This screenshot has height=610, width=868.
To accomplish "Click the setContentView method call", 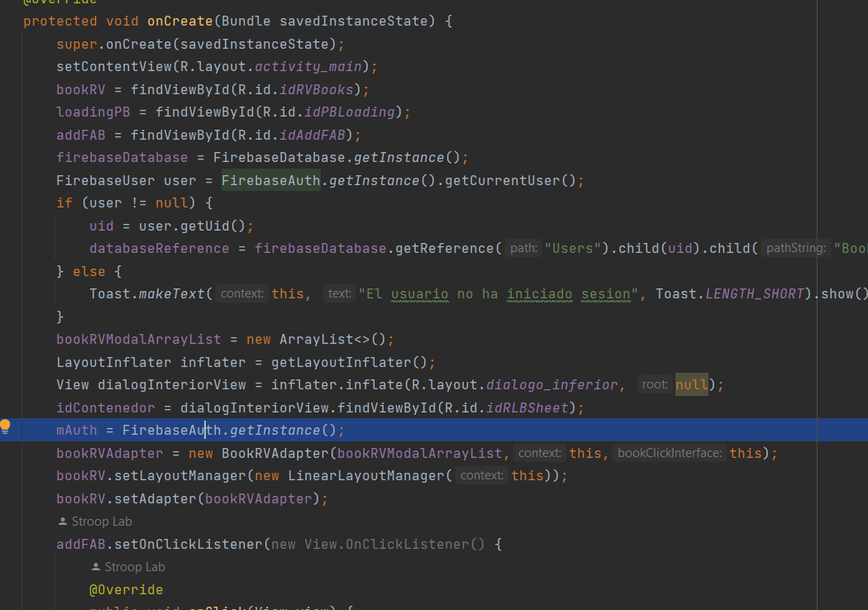I will pyautogui.click(x=114, y=67).
